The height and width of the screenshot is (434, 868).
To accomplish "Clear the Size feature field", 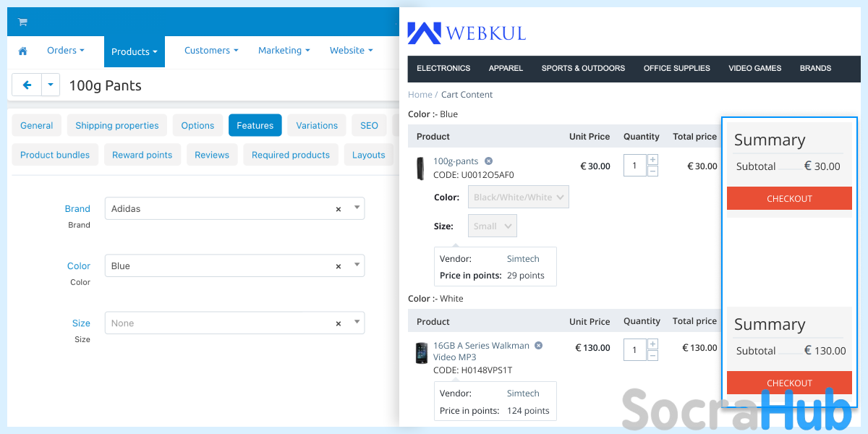I will (338, 323).
